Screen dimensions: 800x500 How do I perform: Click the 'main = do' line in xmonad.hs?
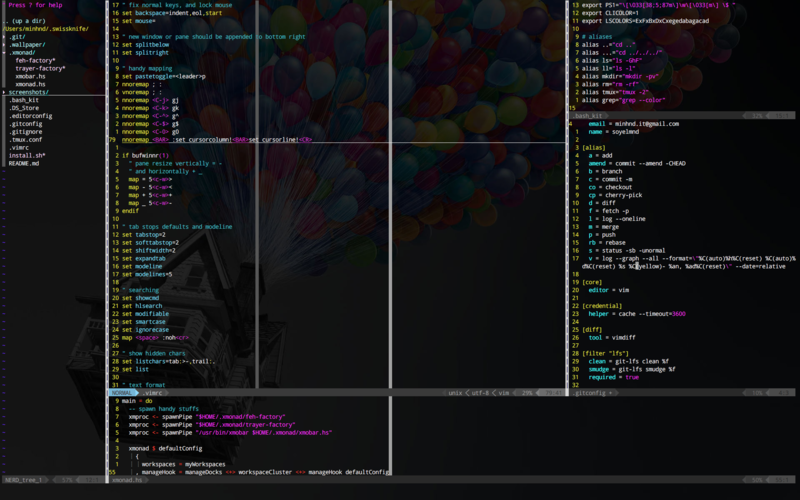click(x=137, y=401)
